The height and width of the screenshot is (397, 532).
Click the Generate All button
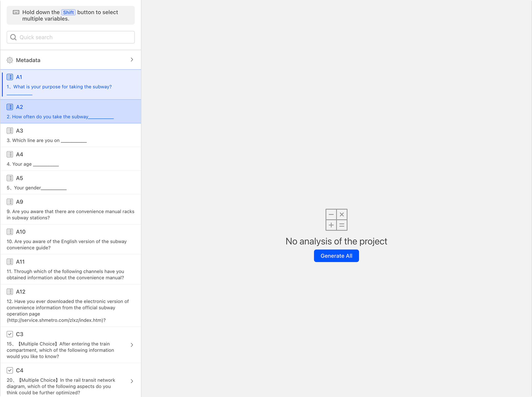(x=336, y=256)
